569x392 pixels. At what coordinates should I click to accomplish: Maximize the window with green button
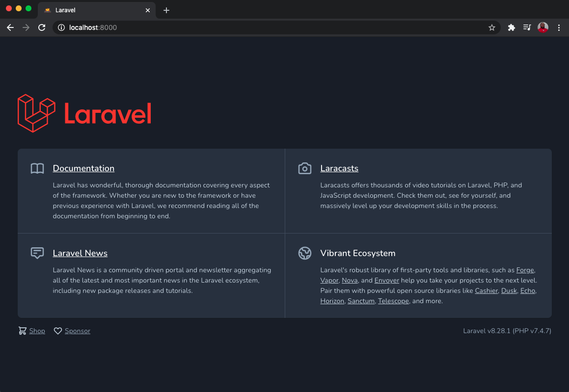[x=28, y=8]
